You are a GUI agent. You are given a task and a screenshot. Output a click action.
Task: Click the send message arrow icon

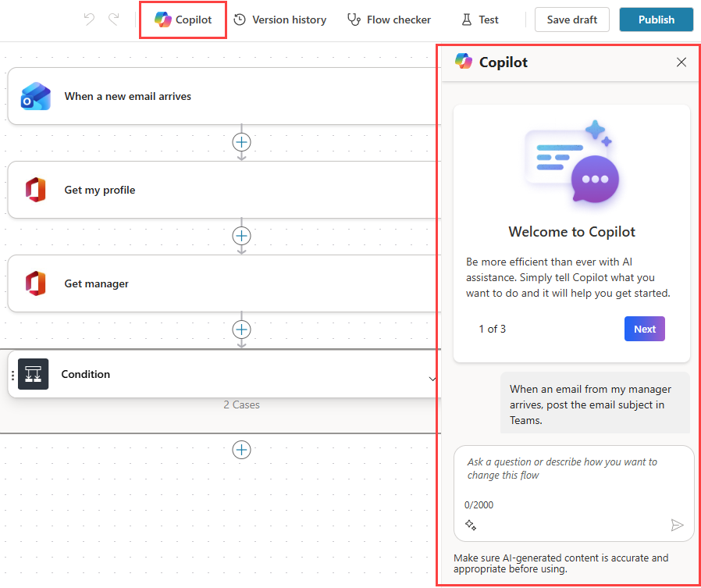click(678, 525)
